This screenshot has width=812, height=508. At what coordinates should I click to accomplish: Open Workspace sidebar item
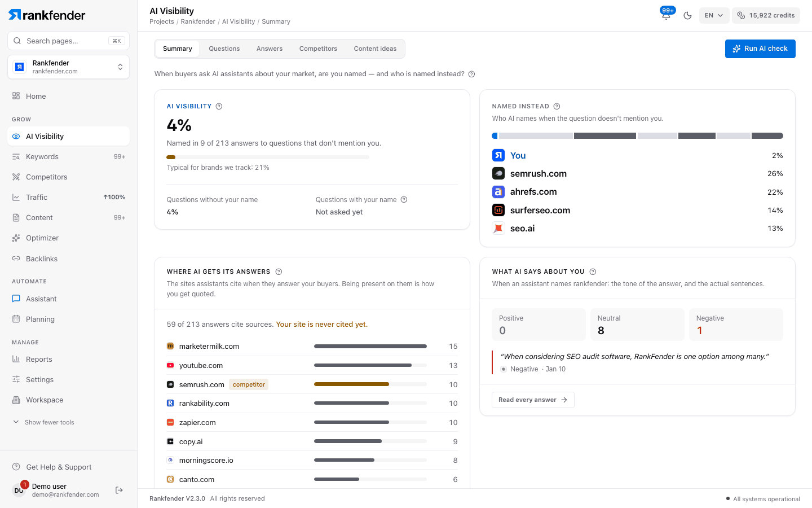[x=68, y=400]
